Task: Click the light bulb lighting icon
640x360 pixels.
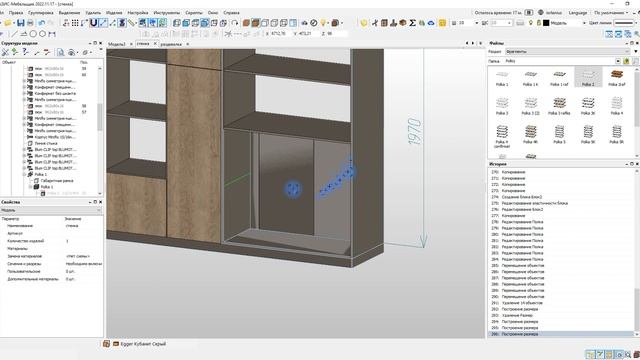Action: point(323,23)
